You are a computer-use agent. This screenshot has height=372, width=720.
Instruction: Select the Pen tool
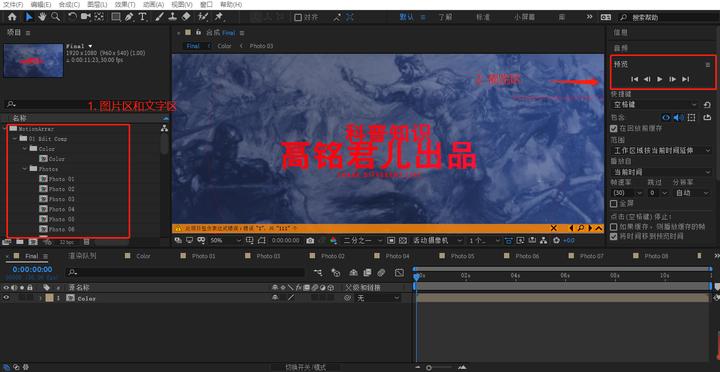tap(129, 17)
